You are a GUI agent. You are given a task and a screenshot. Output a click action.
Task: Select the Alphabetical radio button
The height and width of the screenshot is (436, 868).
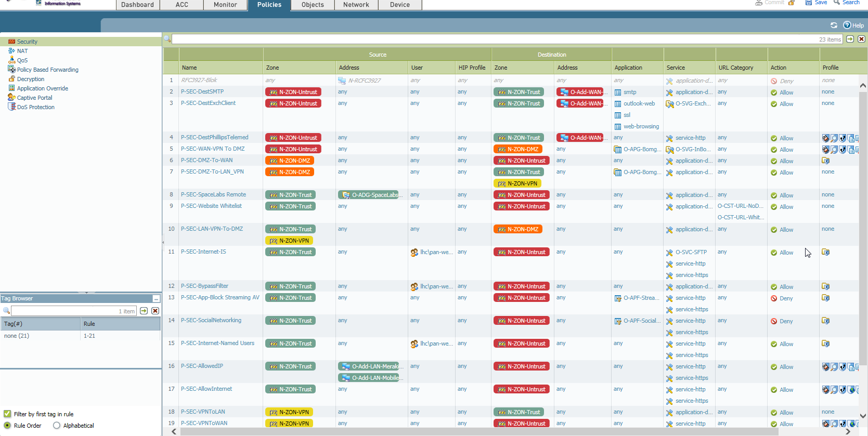[57, 426]
